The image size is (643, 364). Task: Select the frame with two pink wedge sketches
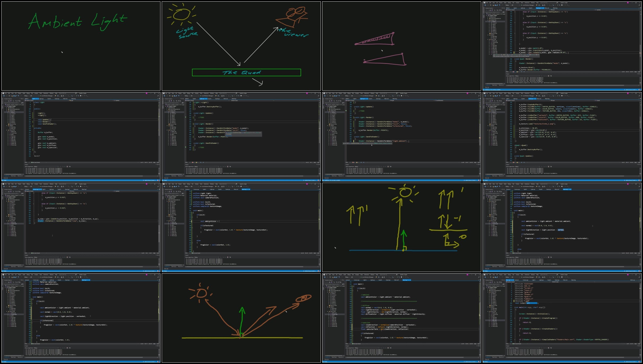point(402,46)
